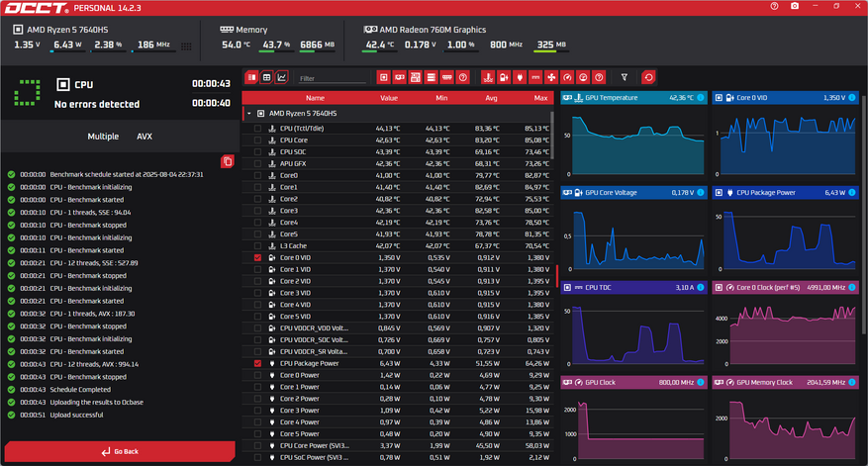The height and width of the screenshot is (466, 868).
Task: Select the Core 0 Clock graph panel
Action: tap(786, 325)
